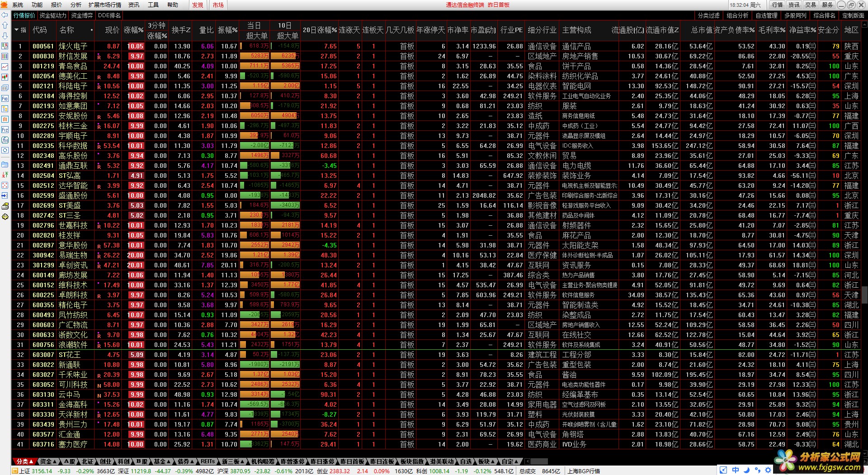This screenshot has height=475, width=868.
Task: Select stock row 科华数据 002335
Action: pos(436,146)
